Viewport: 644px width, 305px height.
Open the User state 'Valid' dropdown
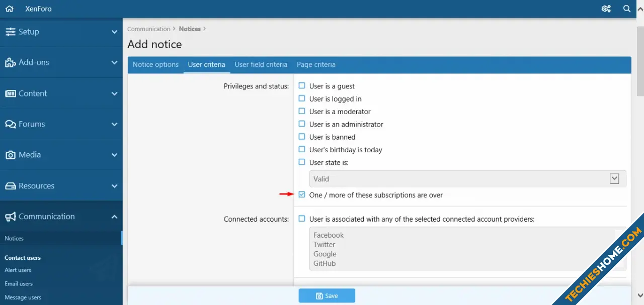[x=467, y=179]
